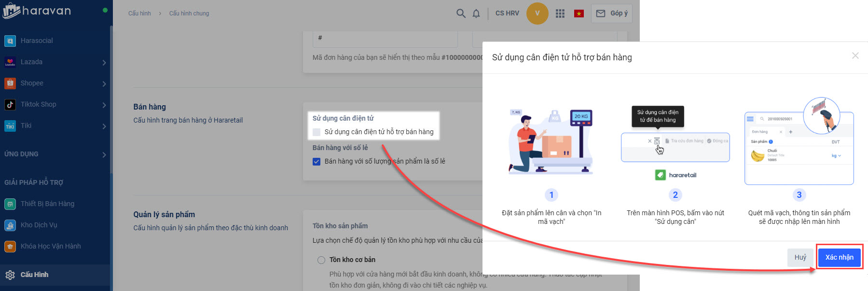Uncheck Bán hàng với số lẻ checkbox
This screenshot has width=868, height=291.
click(317, 161)
